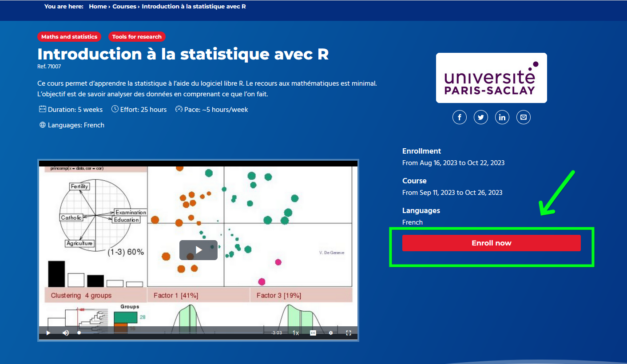Change playback speed at 1x

[x=296, y=333]
